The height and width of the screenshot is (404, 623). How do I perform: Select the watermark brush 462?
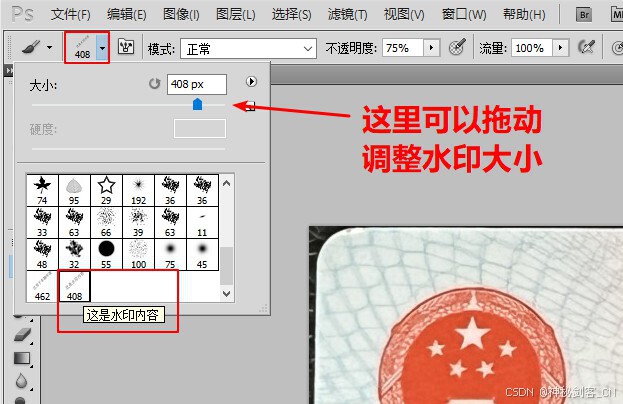point(42,286)
